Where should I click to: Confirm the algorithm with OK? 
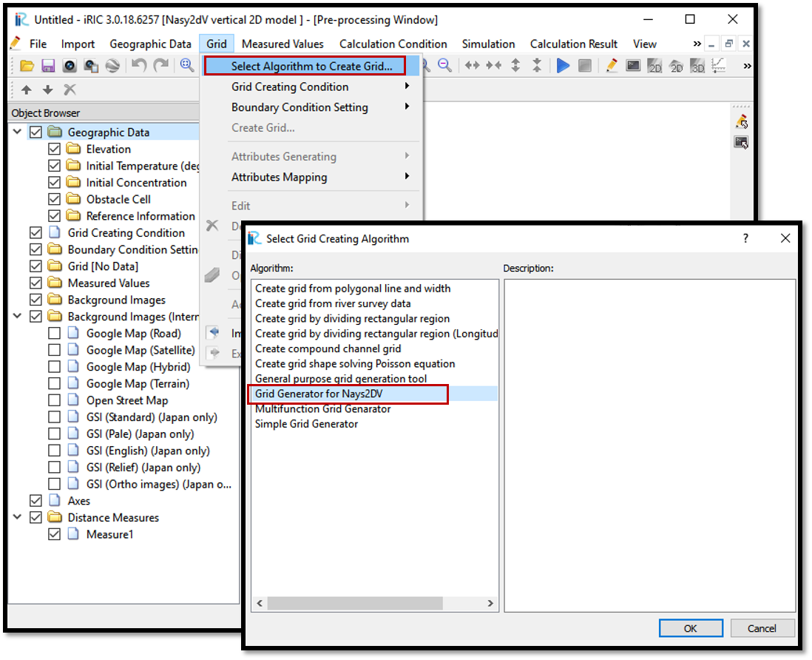(x=691, y=628)
